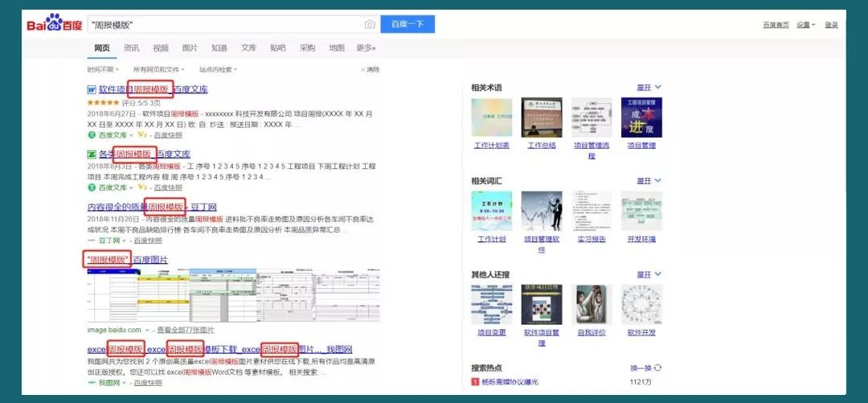This screenshot has width=868, height=403.
Task: Switch to the 资讯 tab
Action: click(x=131, y=48)
